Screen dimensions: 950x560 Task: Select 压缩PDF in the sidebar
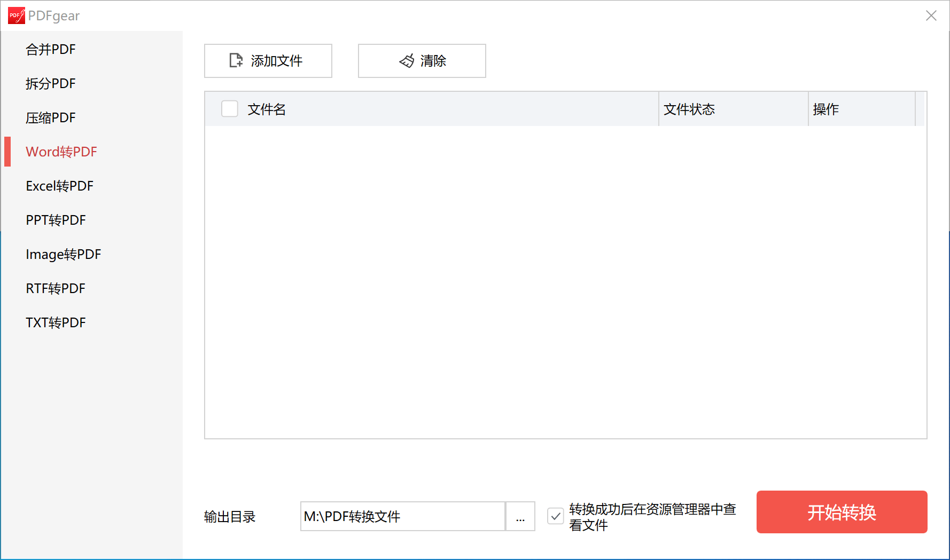point(51,117)
